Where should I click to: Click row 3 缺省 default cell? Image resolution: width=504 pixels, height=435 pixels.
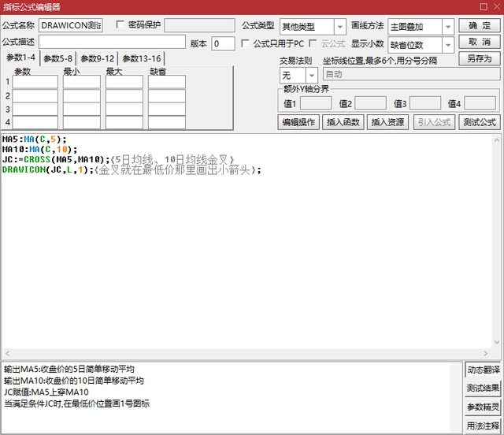point(166,110)
